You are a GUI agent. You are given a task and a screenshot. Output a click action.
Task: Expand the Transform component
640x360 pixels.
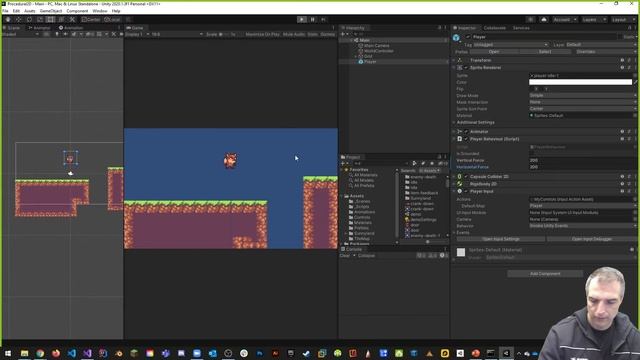454,60
